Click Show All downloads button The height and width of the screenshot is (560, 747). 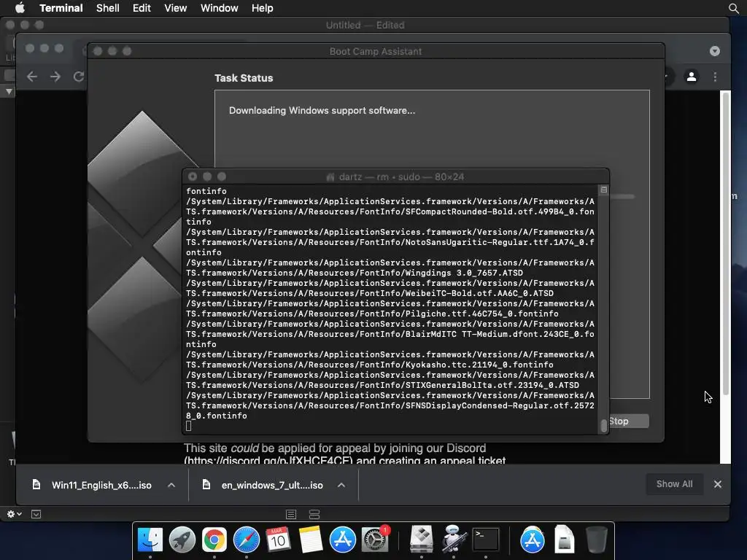(674, 484)
